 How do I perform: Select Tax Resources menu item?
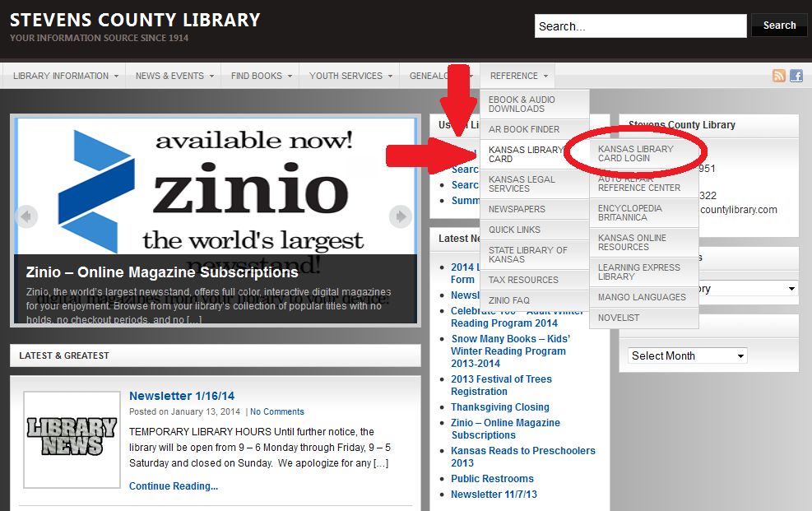point(535,280)
